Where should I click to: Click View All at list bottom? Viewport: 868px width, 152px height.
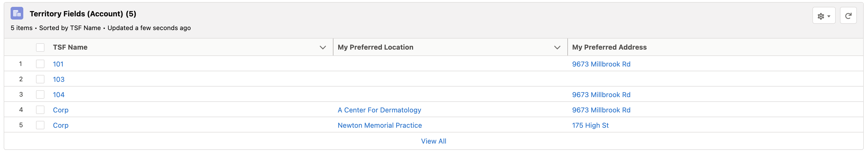tap(433, 141)
